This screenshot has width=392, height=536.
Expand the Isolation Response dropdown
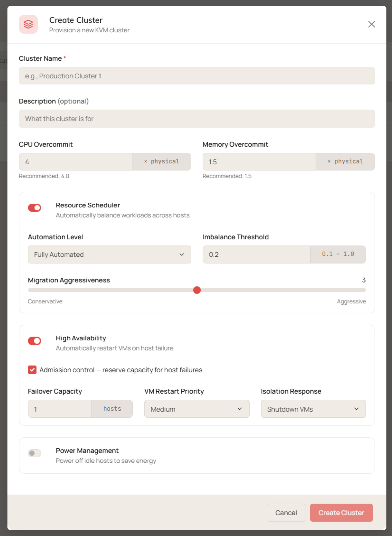click(x=313, y=409)
